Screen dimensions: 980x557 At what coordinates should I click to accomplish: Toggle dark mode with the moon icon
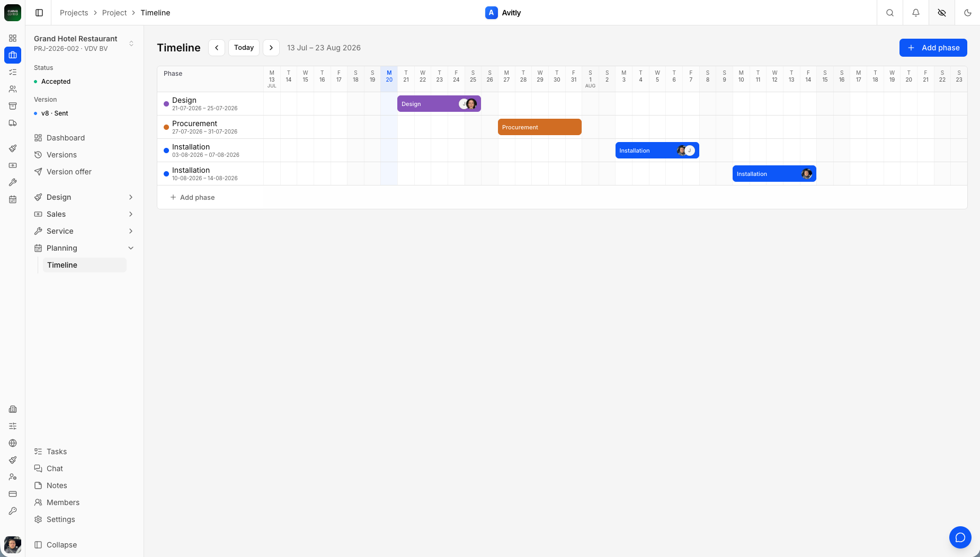(x=968, y=13)
